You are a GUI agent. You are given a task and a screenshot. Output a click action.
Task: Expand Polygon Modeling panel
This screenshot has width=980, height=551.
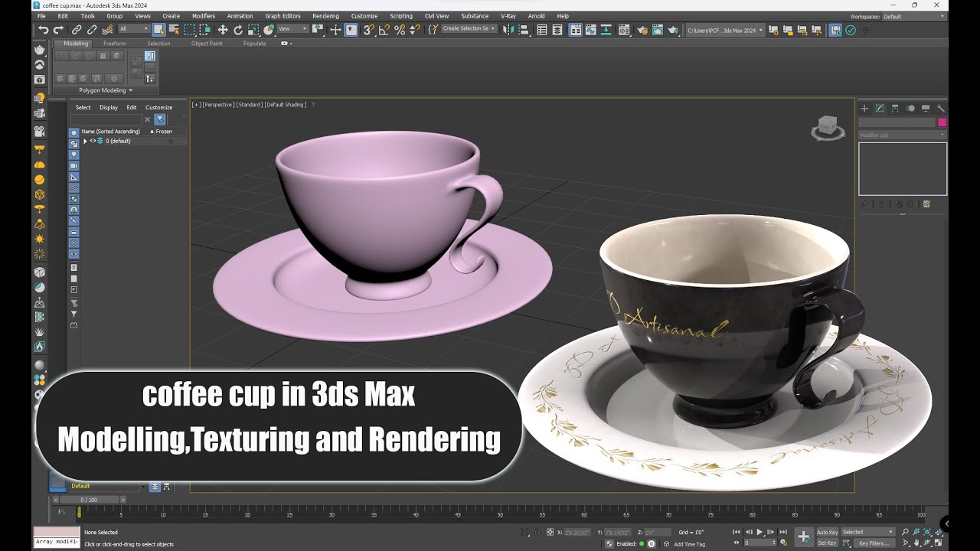coord(106,90)
